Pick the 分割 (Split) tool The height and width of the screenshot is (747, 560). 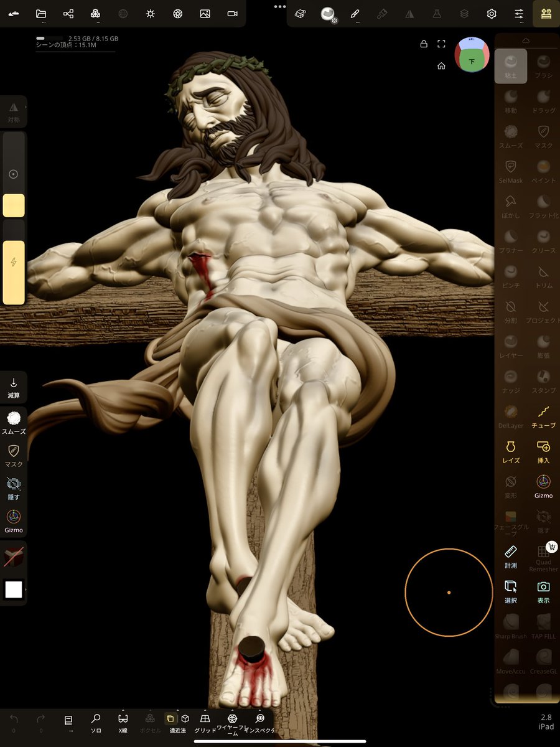pyautogui.click(x=511, y=311)
